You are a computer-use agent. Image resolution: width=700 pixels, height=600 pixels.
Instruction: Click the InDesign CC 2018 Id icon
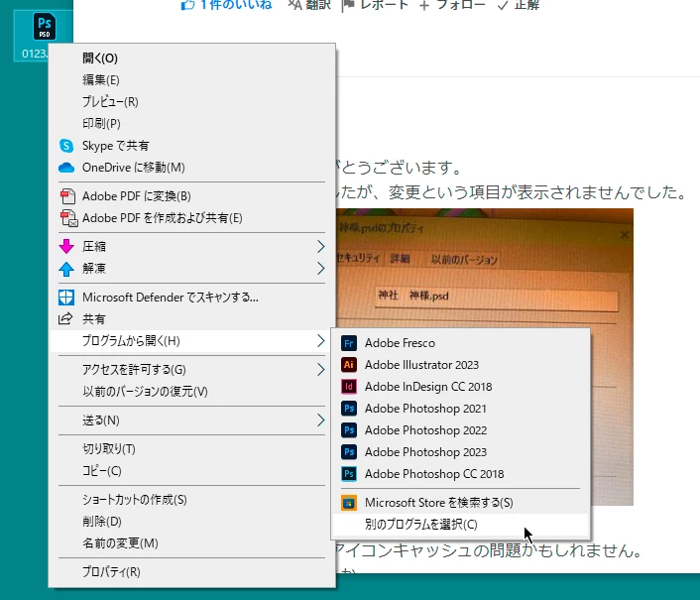[349, 387]
